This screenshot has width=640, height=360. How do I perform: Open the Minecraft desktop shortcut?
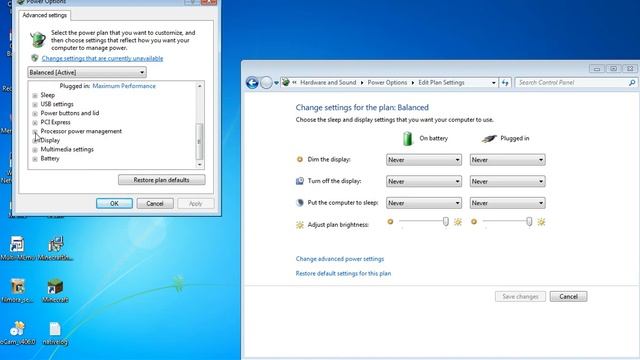(55, 291)
